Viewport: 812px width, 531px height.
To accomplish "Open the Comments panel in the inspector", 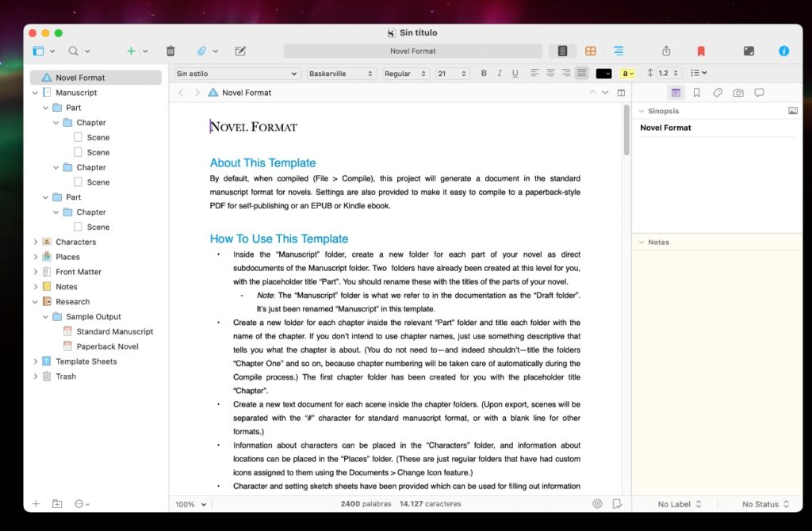I will pyautogui.click(x=759, y=93).
